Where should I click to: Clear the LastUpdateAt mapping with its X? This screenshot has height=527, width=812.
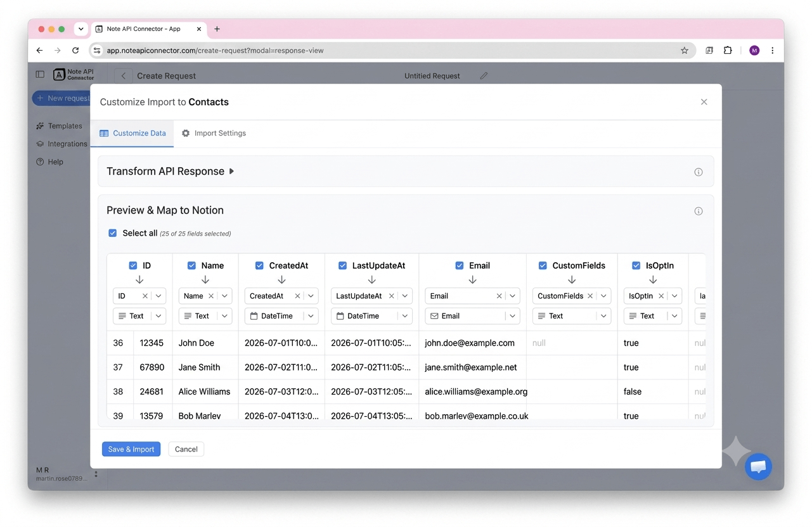coord(391,296)
